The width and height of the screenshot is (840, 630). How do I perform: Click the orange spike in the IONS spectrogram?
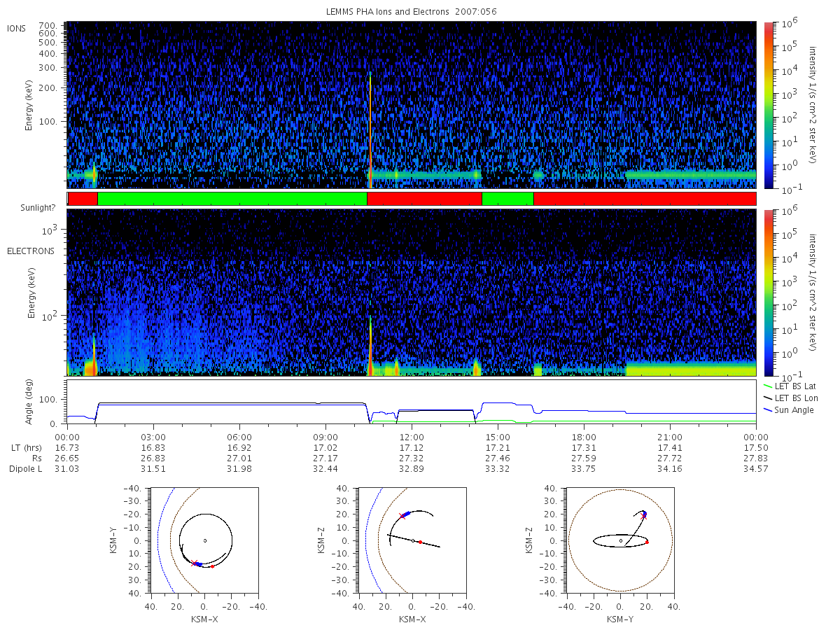(x=370, y=129)
